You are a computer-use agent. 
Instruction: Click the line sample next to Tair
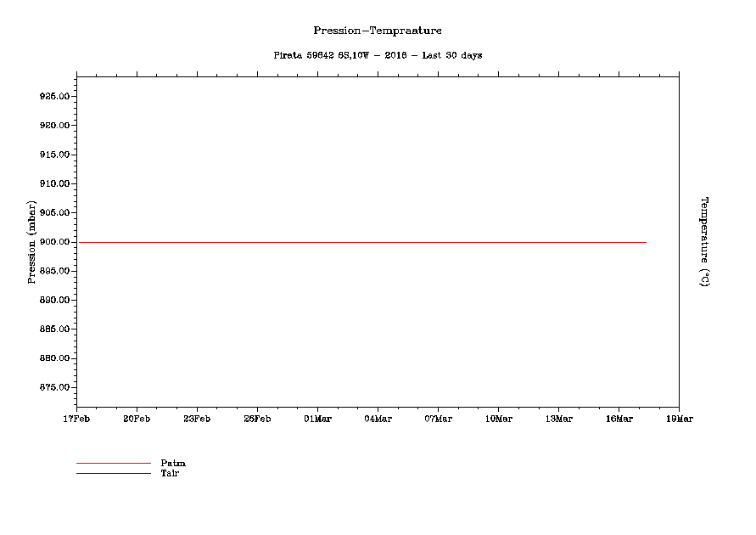[x=113, y=473]
